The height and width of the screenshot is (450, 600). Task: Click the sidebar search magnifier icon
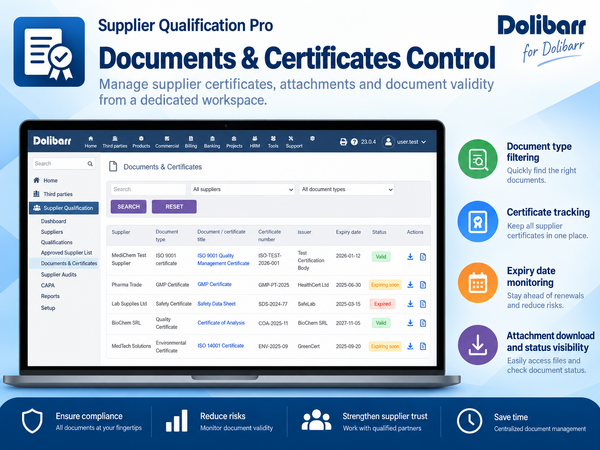pyautogui.click(x=90, y=164)
